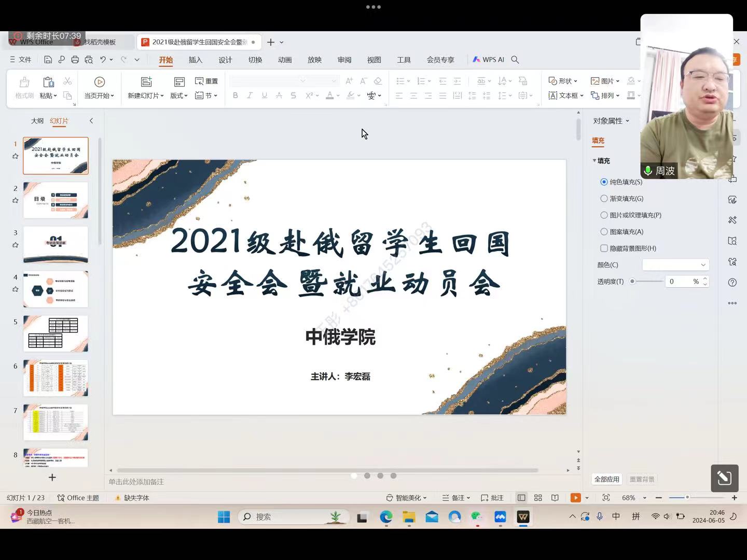The width and height of the screenshot is (747, 560).
Task: Click the undo arrow icon
Action: coord(103,60)
